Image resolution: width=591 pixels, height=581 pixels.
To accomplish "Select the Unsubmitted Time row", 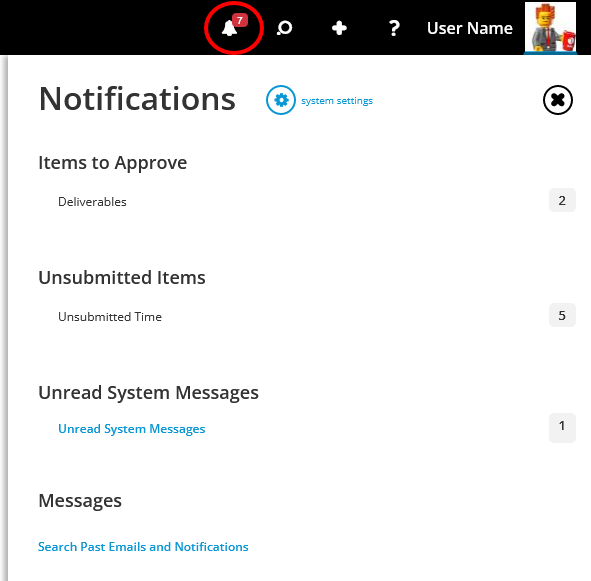I will 307,316.
